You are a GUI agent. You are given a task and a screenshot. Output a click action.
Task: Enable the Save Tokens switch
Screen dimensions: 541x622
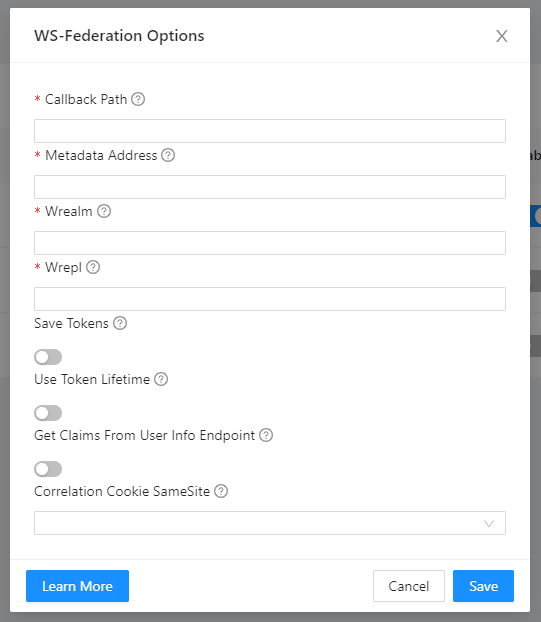48,357
